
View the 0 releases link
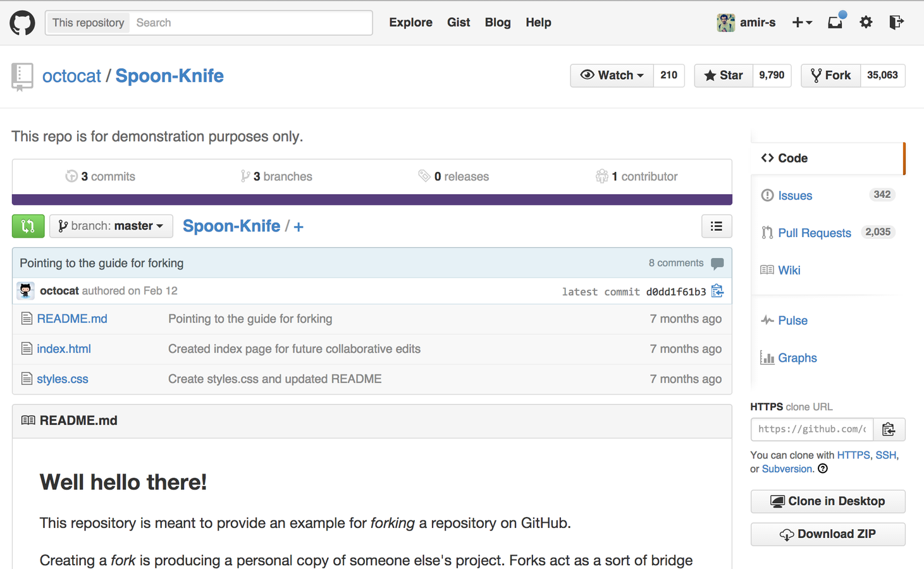(453, 176)
